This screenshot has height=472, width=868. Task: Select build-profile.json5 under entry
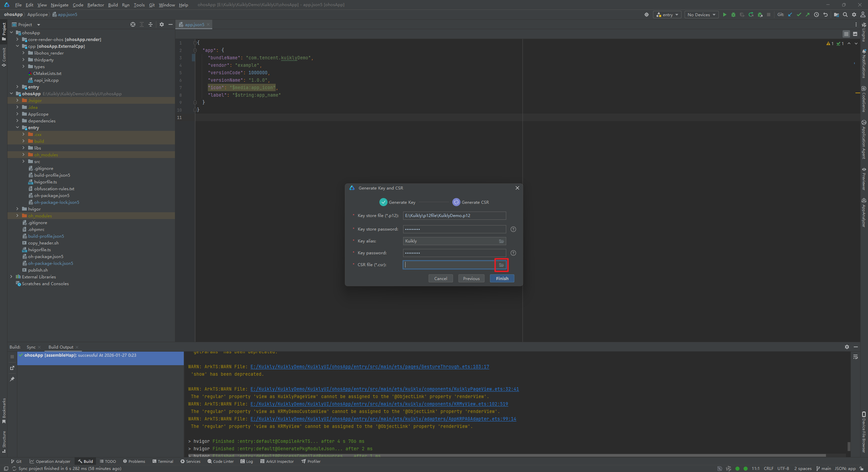tap(52, 175)
